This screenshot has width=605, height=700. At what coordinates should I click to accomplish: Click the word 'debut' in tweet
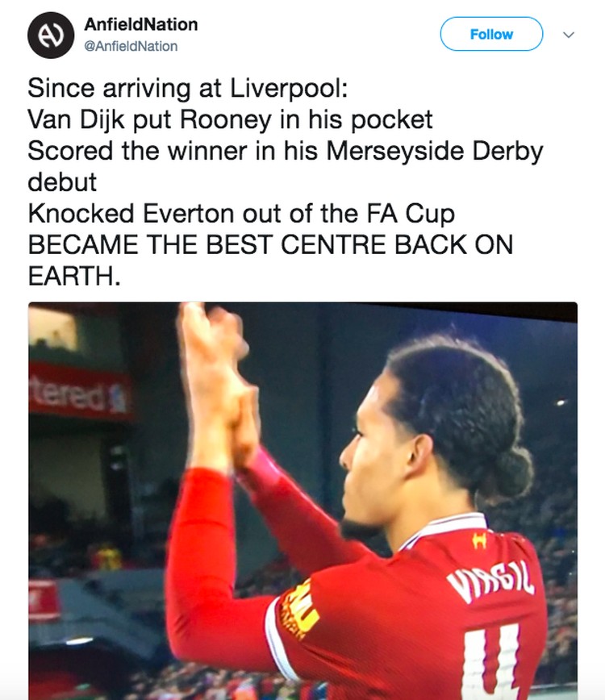point(62,182)
